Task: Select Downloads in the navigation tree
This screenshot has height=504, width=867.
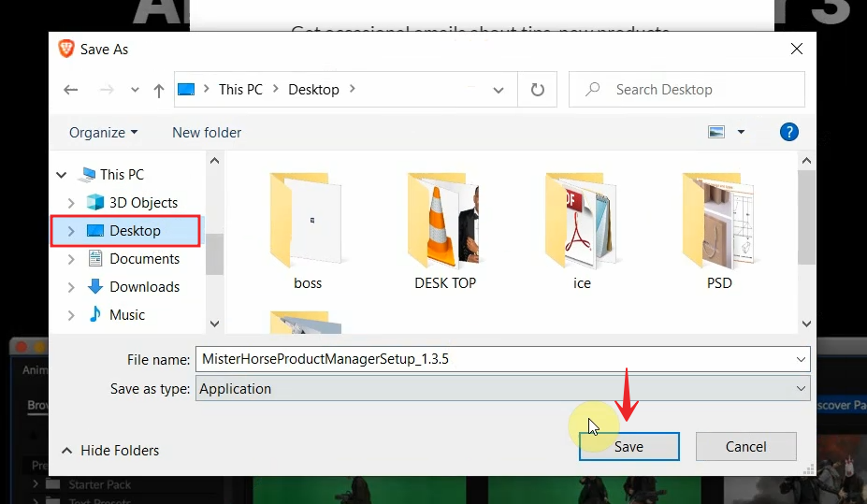Action: 144,287
